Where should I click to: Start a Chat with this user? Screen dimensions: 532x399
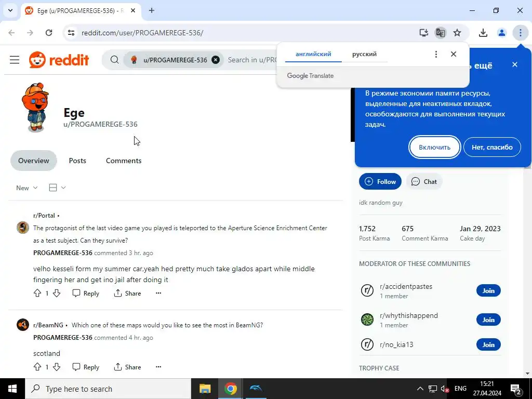(x=424, y=181)
